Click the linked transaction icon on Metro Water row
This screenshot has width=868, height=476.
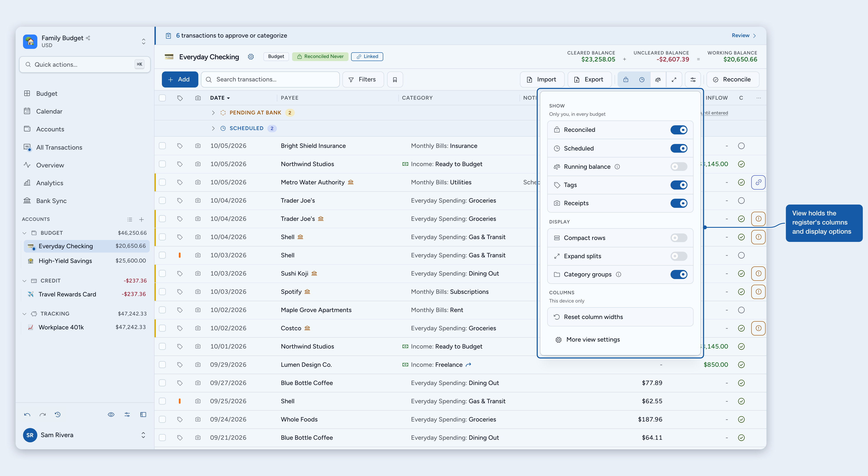coord(758,182)
